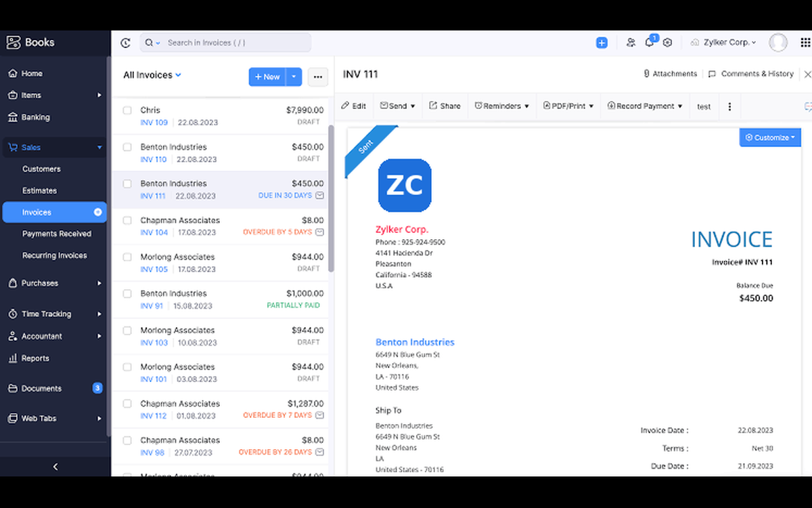Open the Customize dropdown
812x508 pixels.
pos(771,137)
